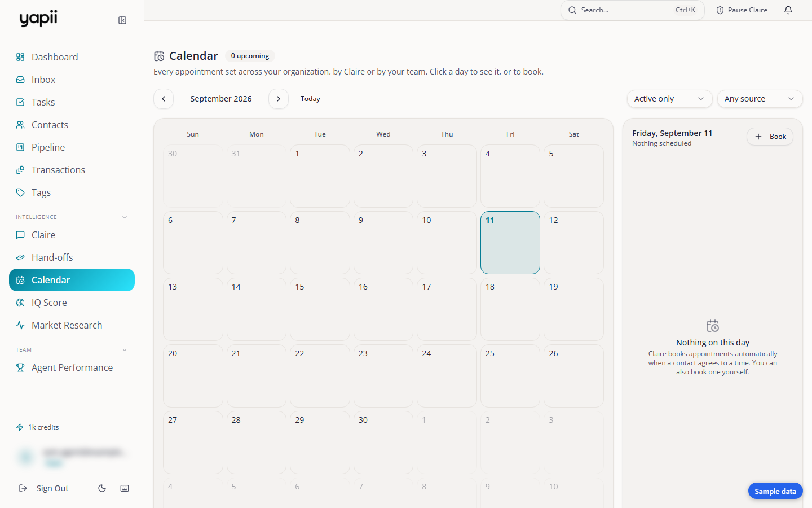Viewport: 812px width, 508px height.
Task: Select Calendar in the sidebar
Action: pyautogui.click(x=72, y=280)
